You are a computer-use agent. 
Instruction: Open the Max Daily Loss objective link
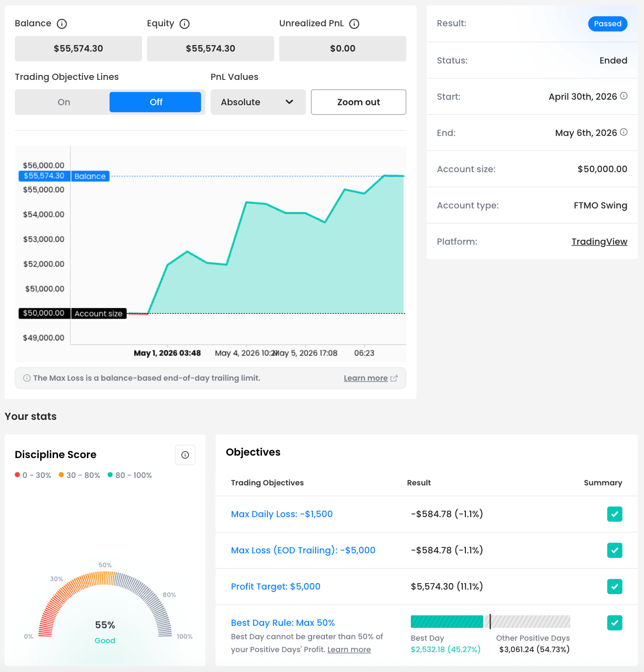pos(282,514)
